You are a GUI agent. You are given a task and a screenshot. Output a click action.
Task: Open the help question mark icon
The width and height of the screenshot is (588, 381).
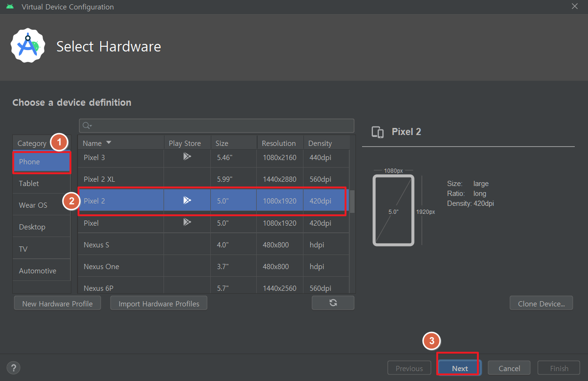13,368
